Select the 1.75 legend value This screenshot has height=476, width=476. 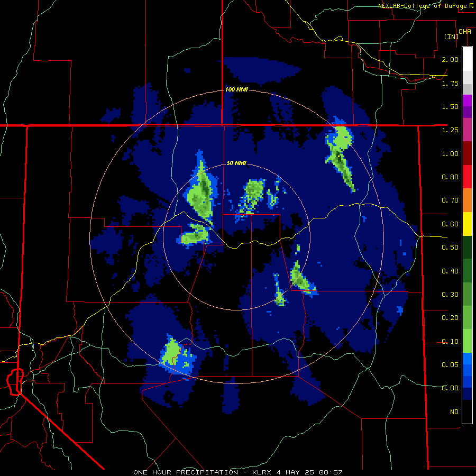[x=450, y=83]
